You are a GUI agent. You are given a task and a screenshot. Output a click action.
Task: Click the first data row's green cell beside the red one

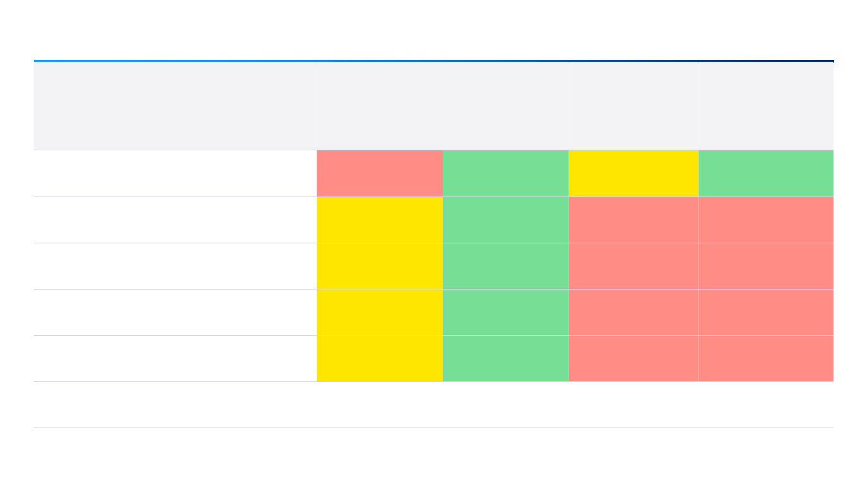[x=505, y=173]
